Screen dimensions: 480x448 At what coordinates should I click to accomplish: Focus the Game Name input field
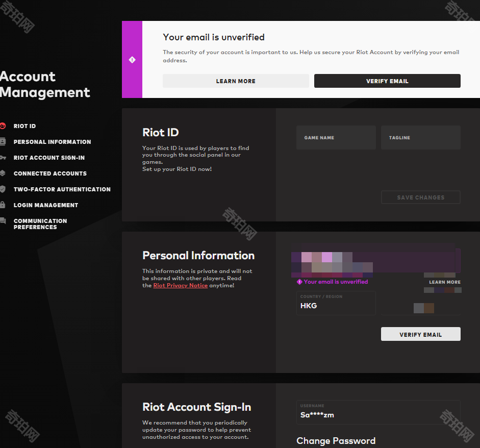click(336, 138)
